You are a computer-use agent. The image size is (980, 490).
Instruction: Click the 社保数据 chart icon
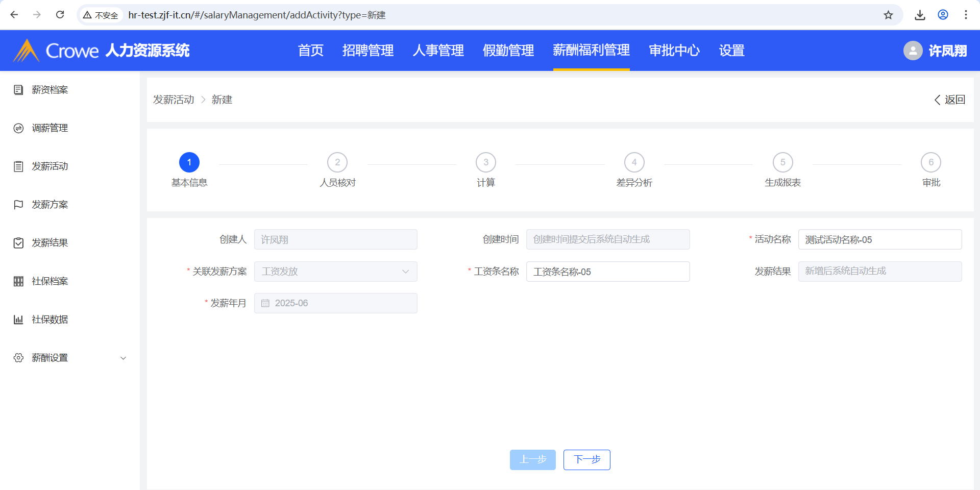18,320
